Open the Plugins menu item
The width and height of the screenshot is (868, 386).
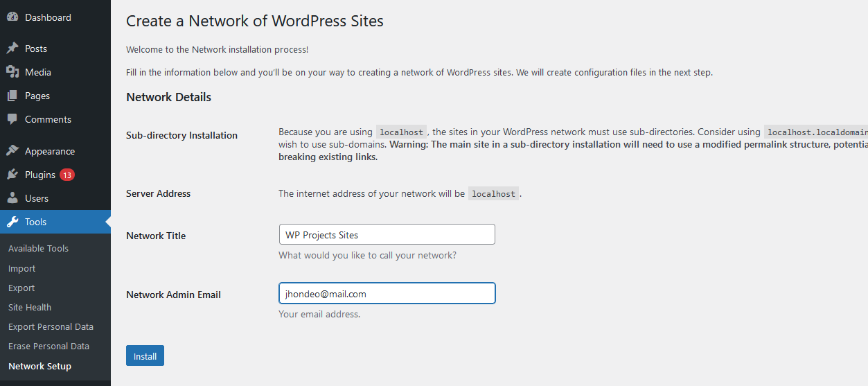(55, 175)
